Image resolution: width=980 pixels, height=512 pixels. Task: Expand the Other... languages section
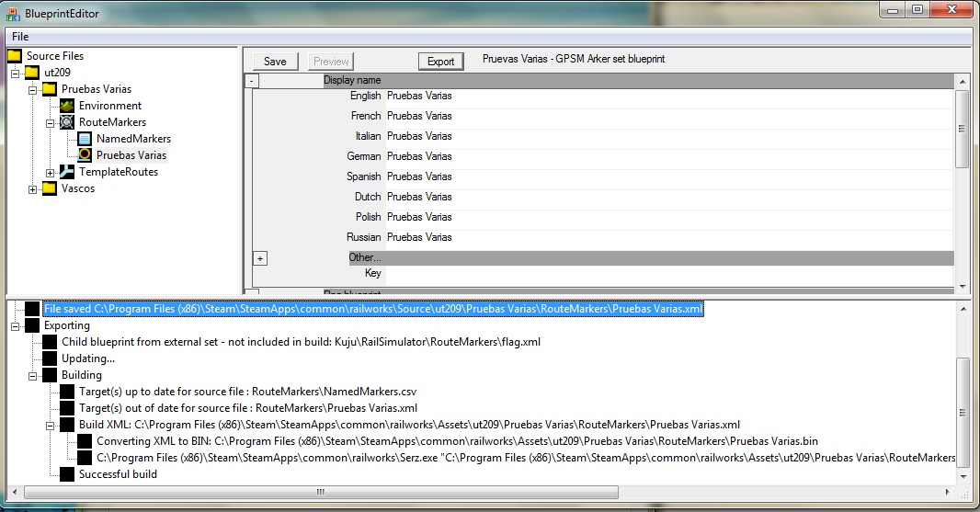(x=260, y=258)
